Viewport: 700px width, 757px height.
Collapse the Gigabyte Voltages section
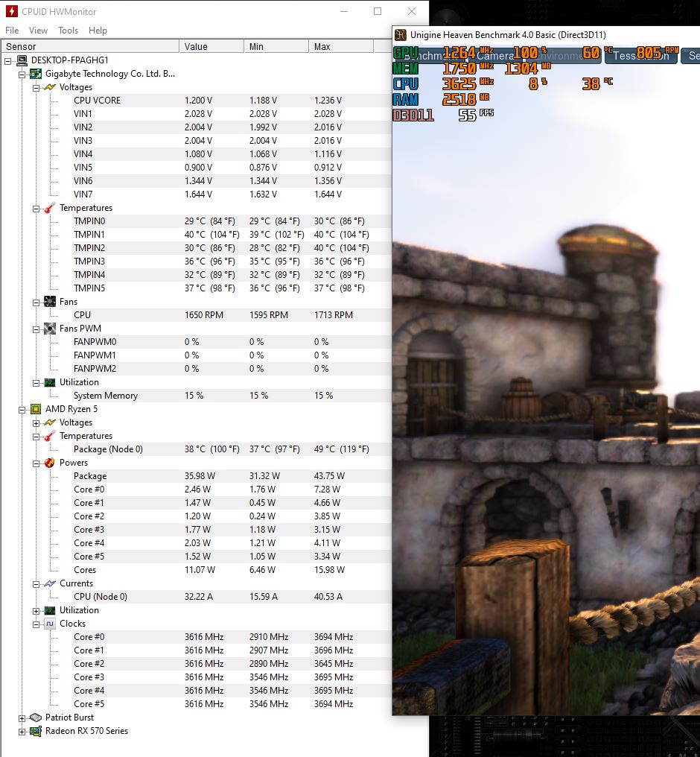[36, 89]
